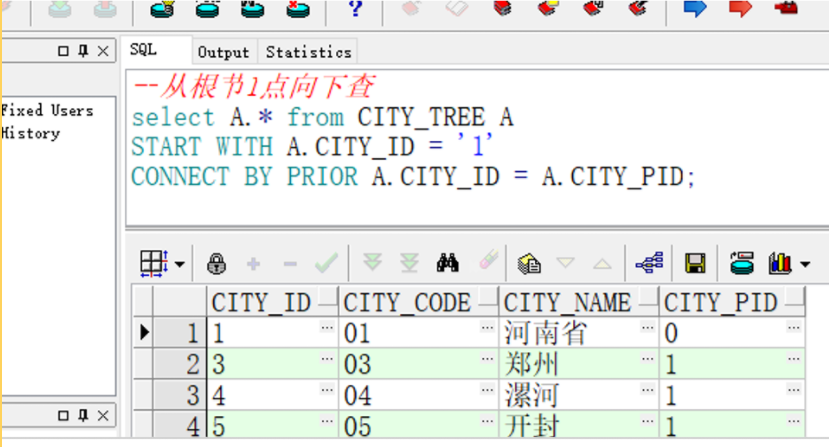Open the dropdown arrow next to grid icon
829x447 pixels.
pos(180,264)
